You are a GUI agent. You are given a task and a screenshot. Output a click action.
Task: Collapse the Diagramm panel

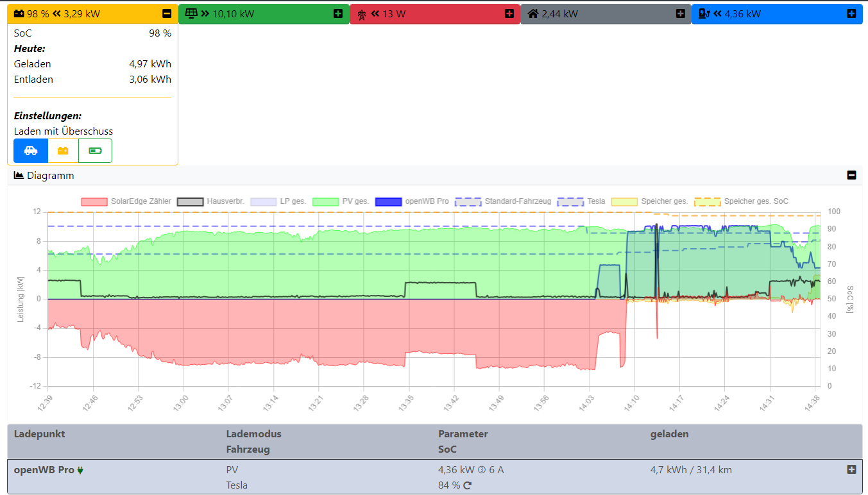[852, 175]
